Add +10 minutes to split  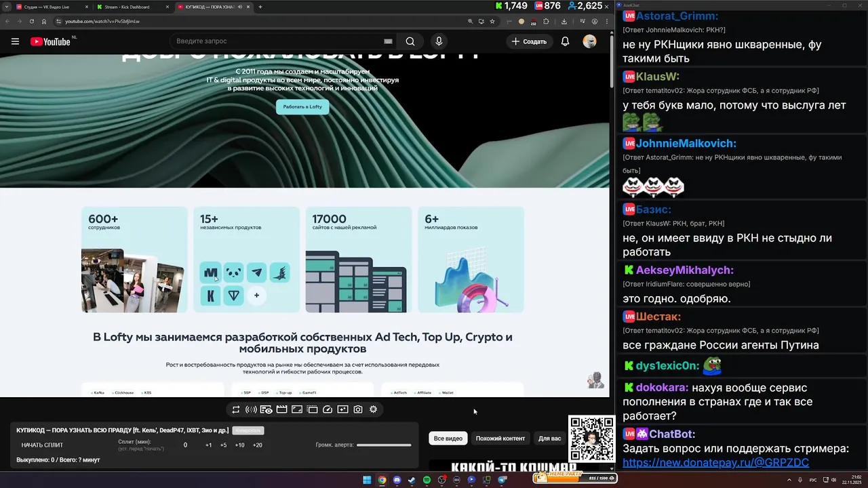[x=239, y=445]
